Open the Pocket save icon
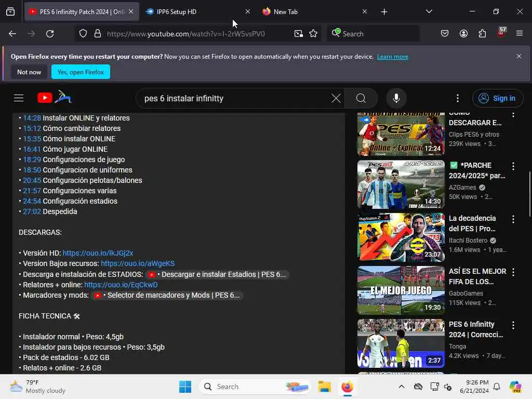 point(445,34)
